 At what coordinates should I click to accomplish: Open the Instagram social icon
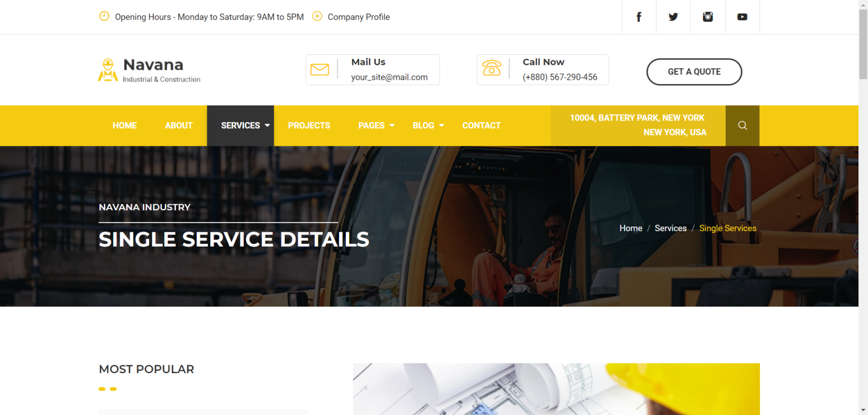click(x=708, y=17)
